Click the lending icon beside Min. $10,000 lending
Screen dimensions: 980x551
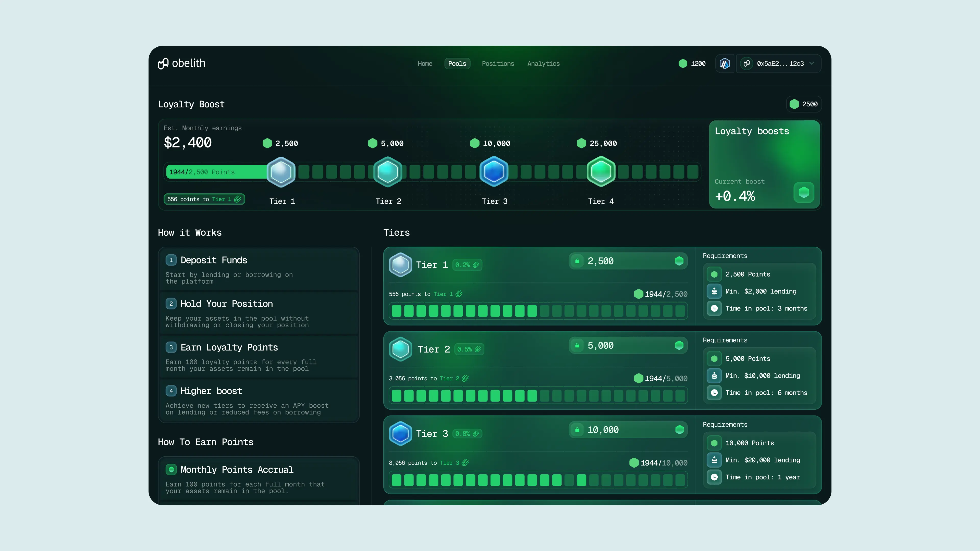pos(714,376)
